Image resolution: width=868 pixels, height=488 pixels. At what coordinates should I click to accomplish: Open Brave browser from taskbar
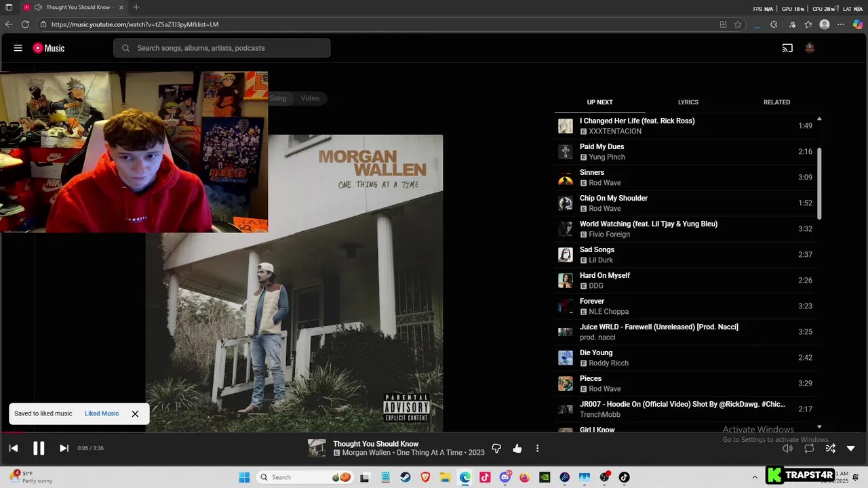pyautogui.click(x=425, y=477)
